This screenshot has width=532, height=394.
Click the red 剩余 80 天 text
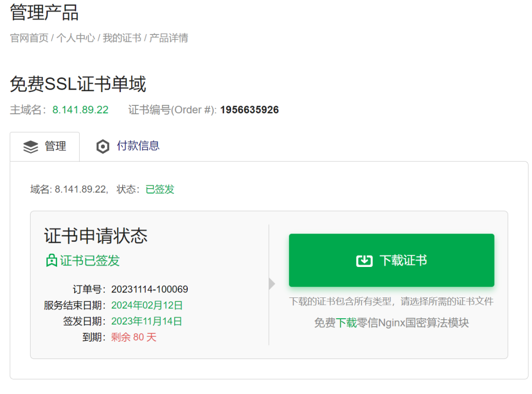(133, 337)
